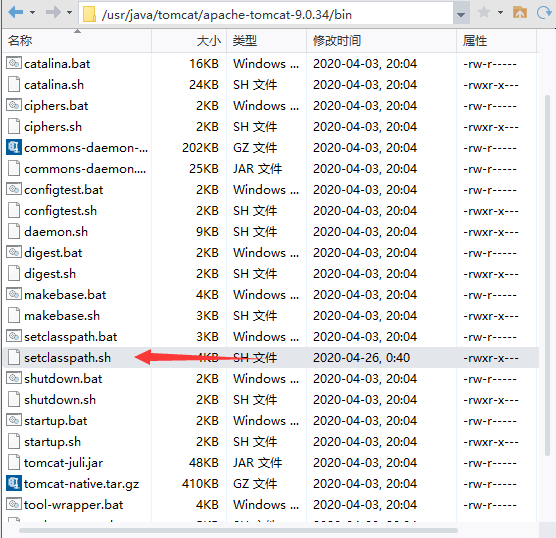
Task: Select the file configtest.sh
Action: (x=60, y=211)
